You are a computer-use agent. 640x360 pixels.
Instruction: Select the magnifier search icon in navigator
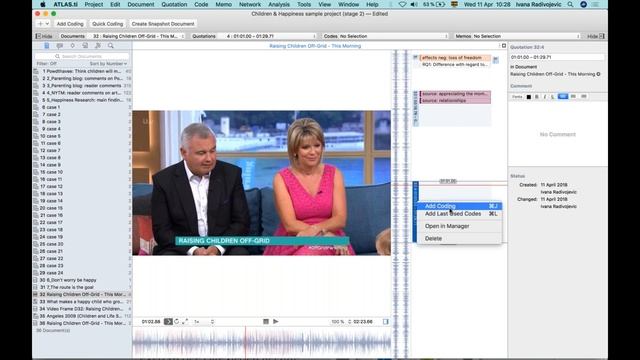[111, 46]
